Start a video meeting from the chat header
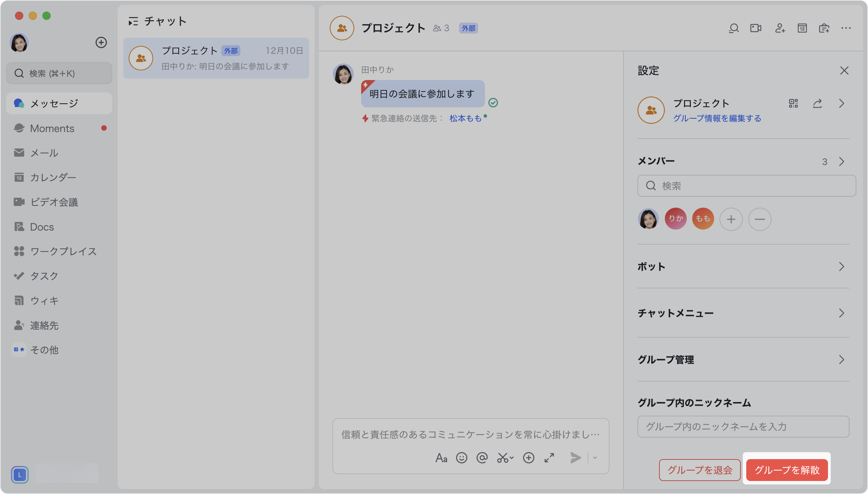 (756, 28)
